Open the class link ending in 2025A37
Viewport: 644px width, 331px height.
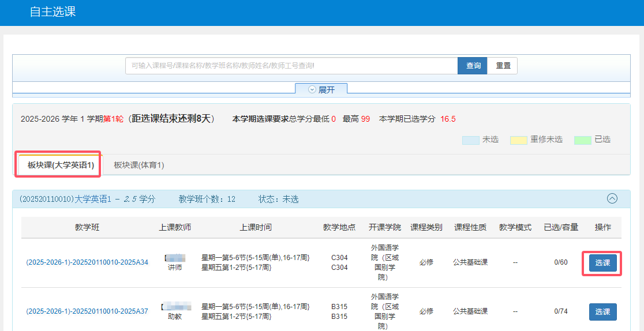(87, 311)
